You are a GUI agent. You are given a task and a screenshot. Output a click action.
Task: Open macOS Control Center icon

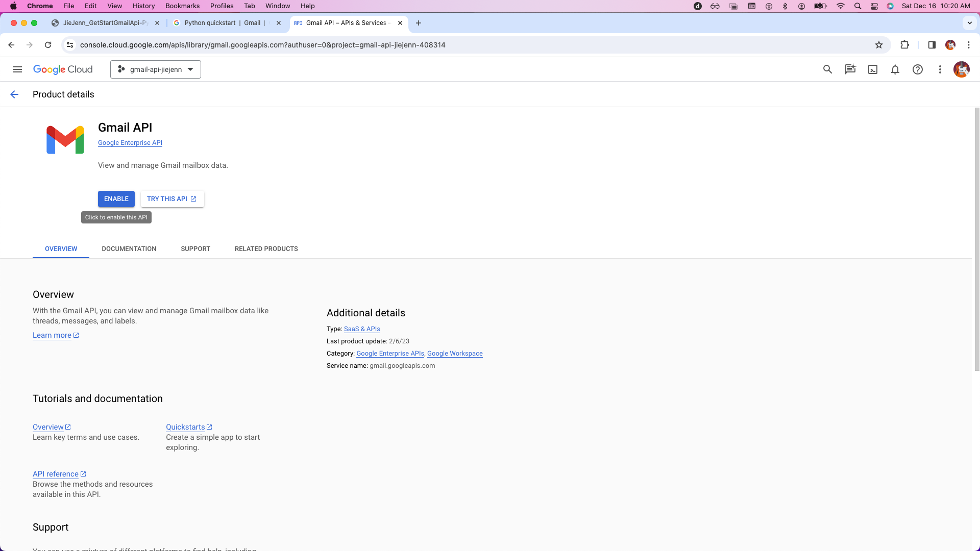click(874, 6)
